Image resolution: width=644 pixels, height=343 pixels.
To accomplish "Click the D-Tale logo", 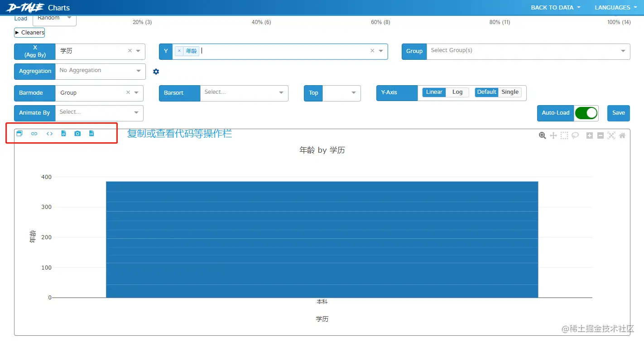I will click(25, 7).
